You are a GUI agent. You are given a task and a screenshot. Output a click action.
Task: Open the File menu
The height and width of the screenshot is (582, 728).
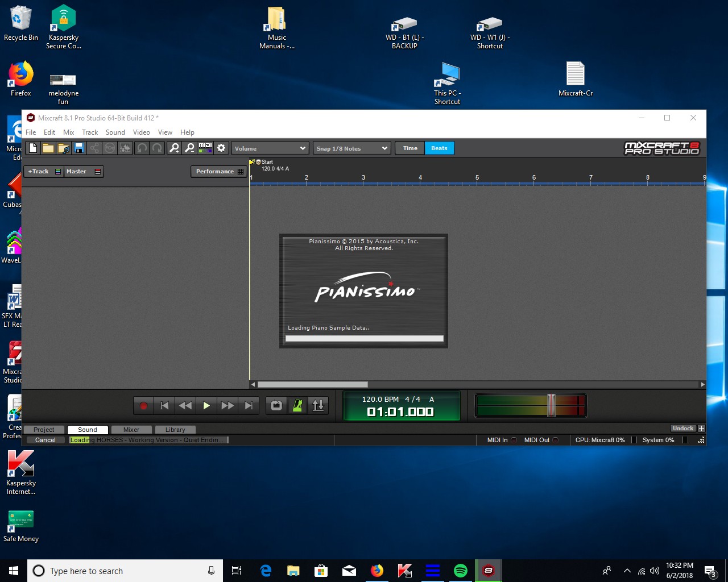31,132
